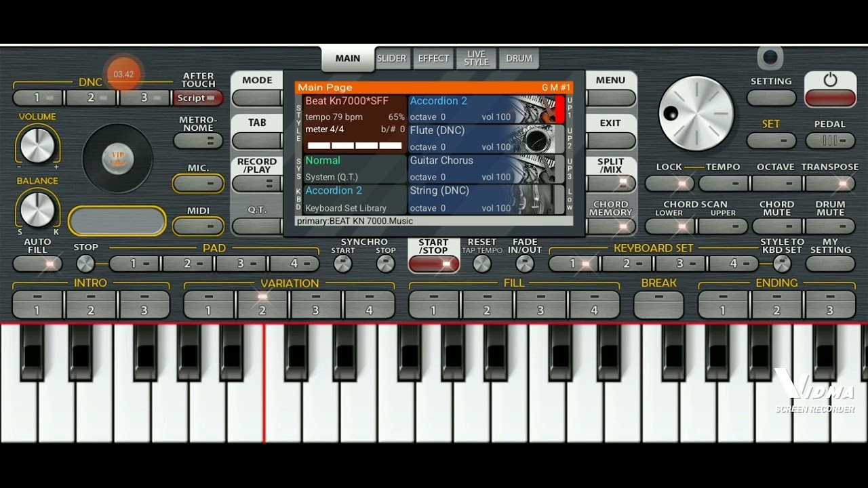
Task: Toggle the TRANSPOSE button
Action: click(830, 184)
